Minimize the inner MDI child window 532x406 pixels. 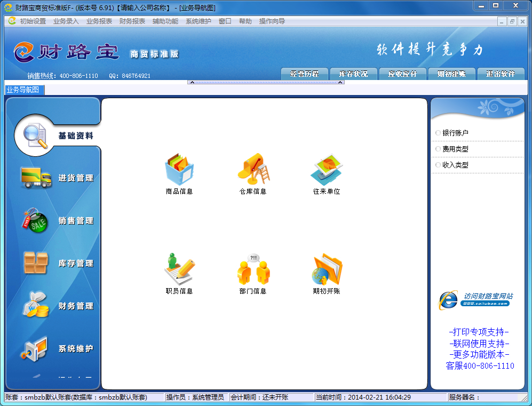[x=502, y=21]
